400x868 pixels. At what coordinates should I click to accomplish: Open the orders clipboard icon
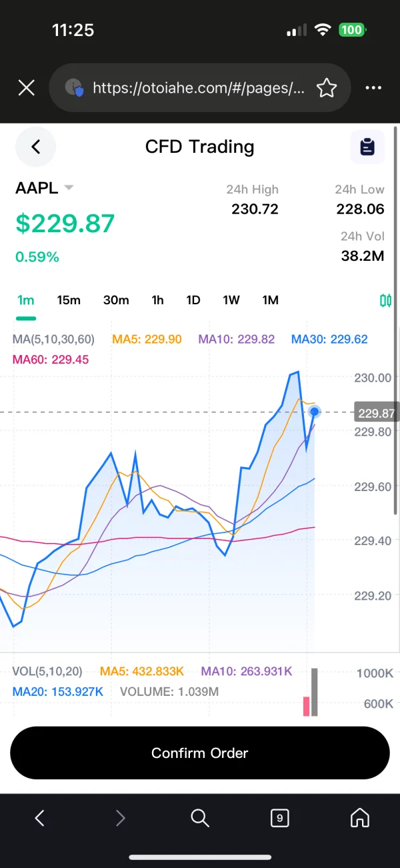tap(367, 147)
